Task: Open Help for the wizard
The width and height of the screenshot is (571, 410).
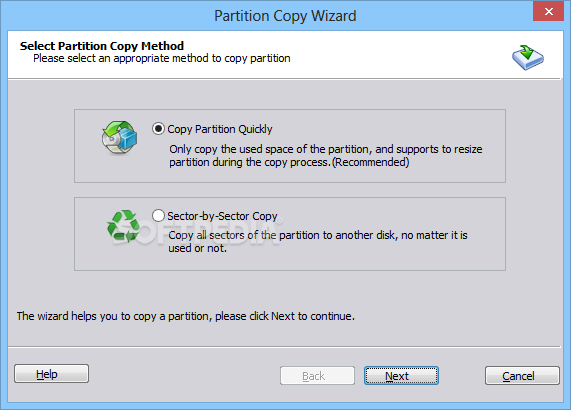Action: [x=51, y=374]
